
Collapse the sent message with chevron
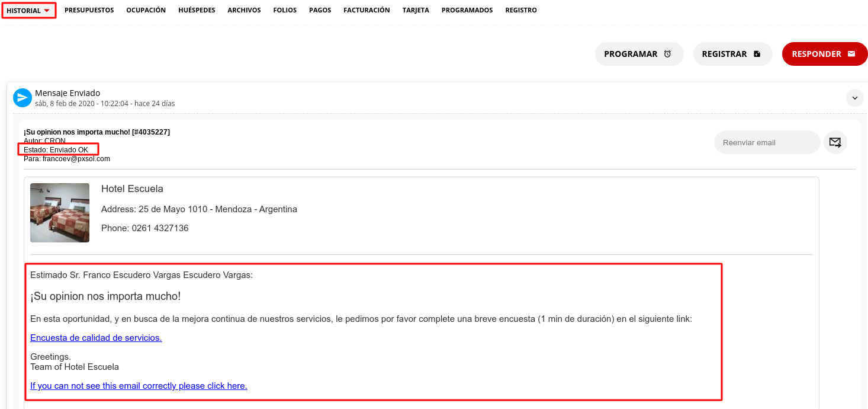pyautogui.click(x=854, y=98)
